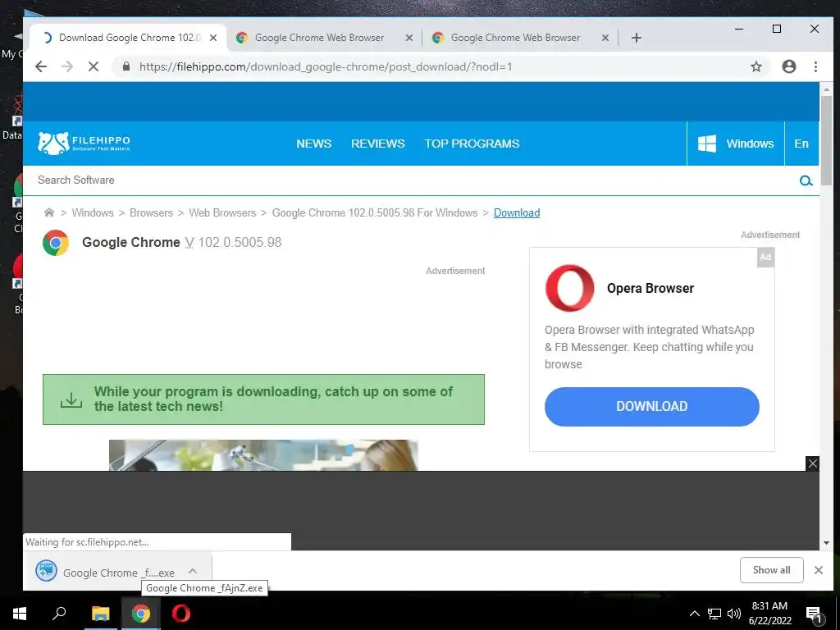Open the tech news article thumbnail
Image resolution: width=840 pixels, height=630 pixels.
tap(263, 455)
